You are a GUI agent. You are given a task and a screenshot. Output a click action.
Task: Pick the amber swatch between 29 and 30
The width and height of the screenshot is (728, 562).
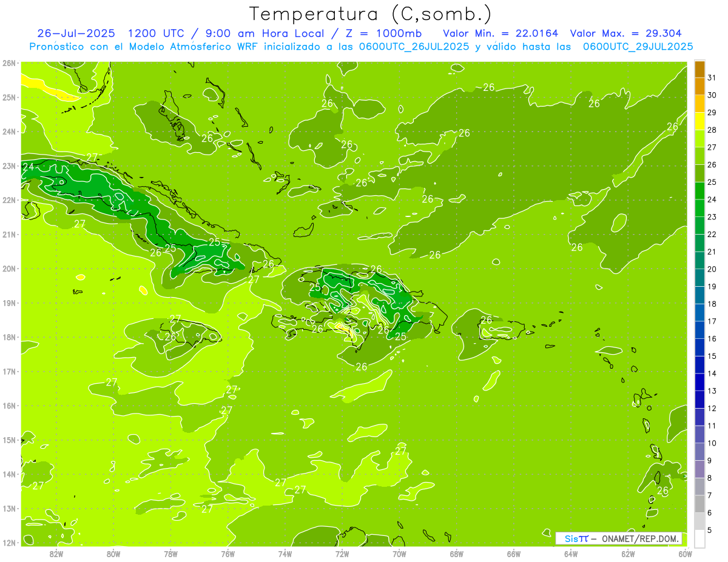tap(699, 104)
